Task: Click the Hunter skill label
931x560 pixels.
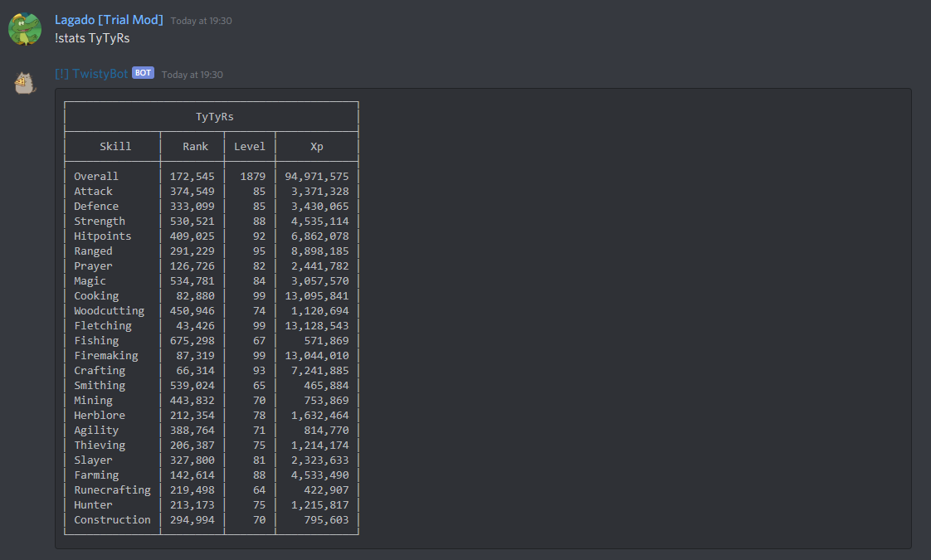Action: (93, 504)
